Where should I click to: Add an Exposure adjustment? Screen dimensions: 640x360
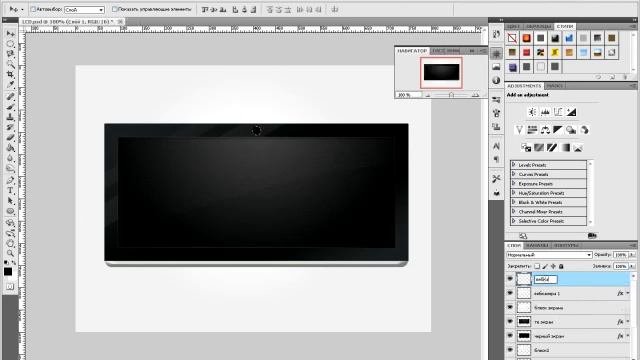[571, 112]
